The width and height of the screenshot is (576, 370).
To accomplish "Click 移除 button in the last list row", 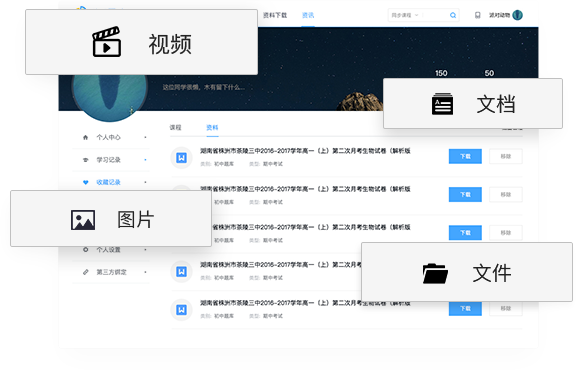I will [505, 309].
